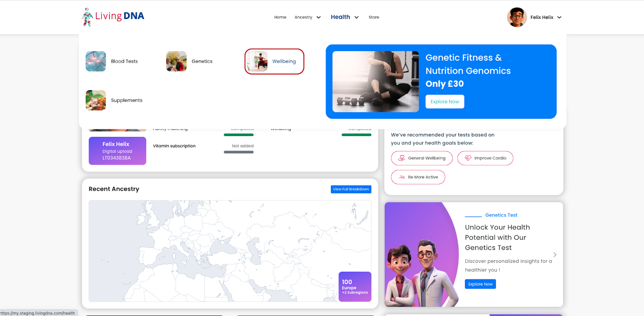The height and width of the screenshot is (316, 644).
Task: Click the Vitamin subscription progress bar
Action: [239, 152]
